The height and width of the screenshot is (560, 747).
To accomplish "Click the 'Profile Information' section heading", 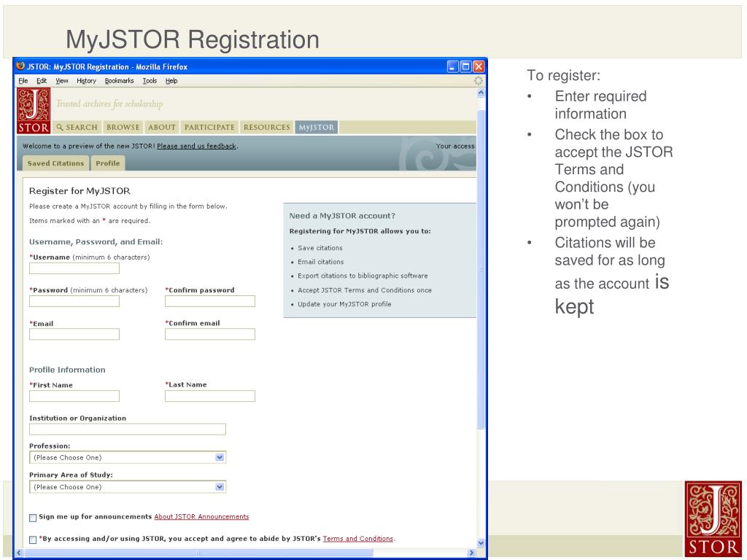I will click(67, 370).
